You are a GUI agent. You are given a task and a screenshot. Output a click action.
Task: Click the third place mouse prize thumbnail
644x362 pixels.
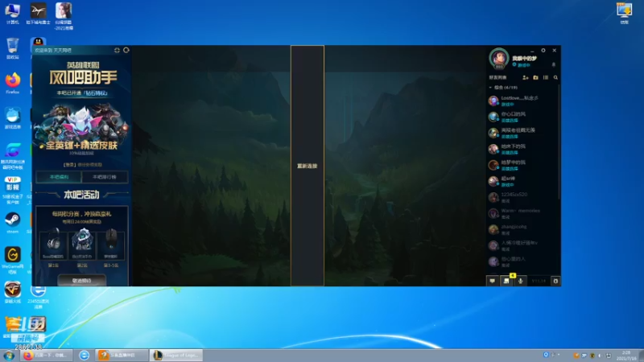point(111,244)
